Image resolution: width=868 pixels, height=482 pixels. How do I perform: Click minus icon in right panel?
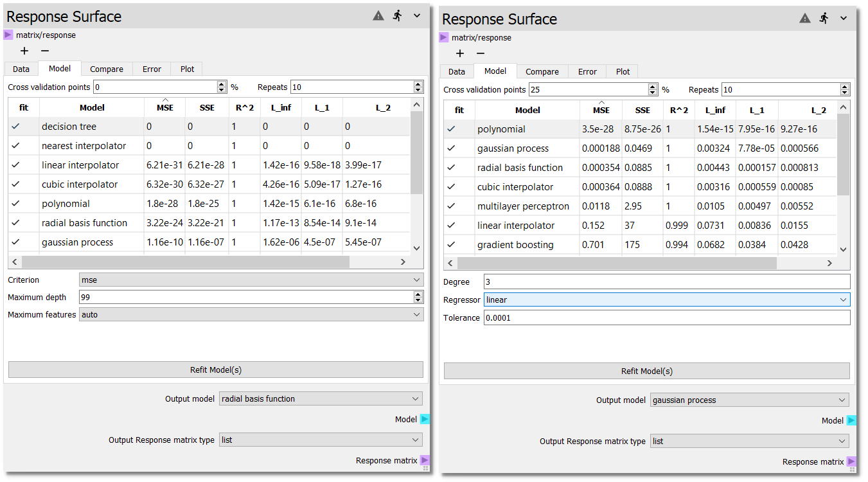[481, 53]
